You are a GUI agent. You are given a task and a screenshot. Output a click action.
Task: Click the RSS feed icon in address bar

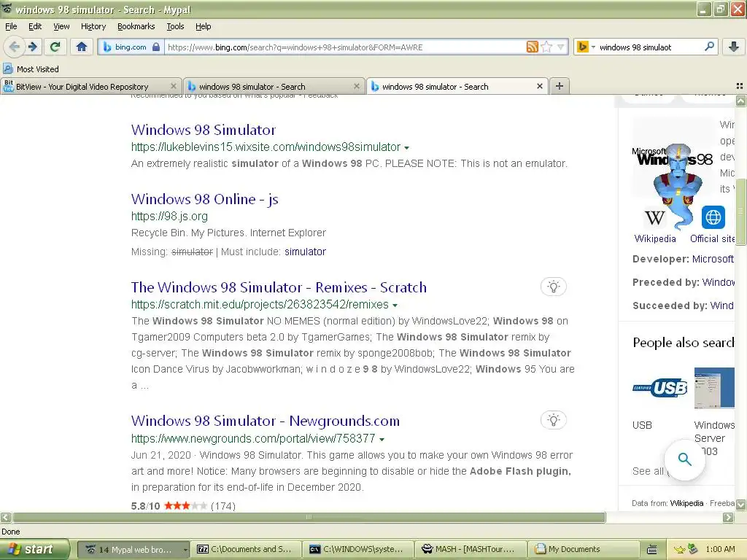coord(532,47)
